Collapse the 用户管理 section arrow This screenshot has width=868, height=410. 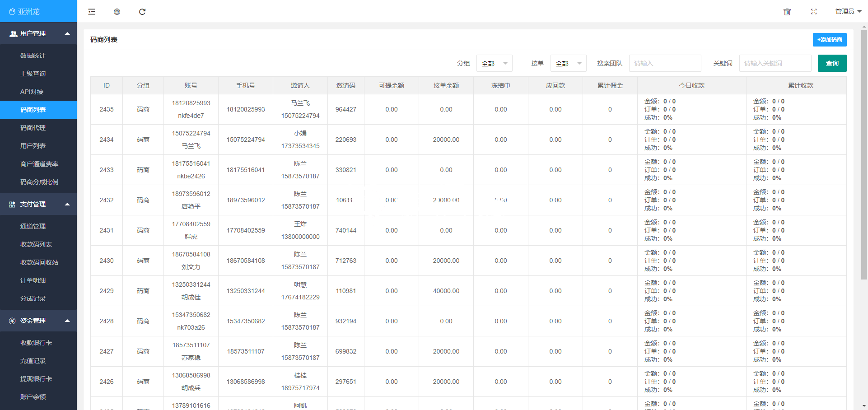[67, 33]
